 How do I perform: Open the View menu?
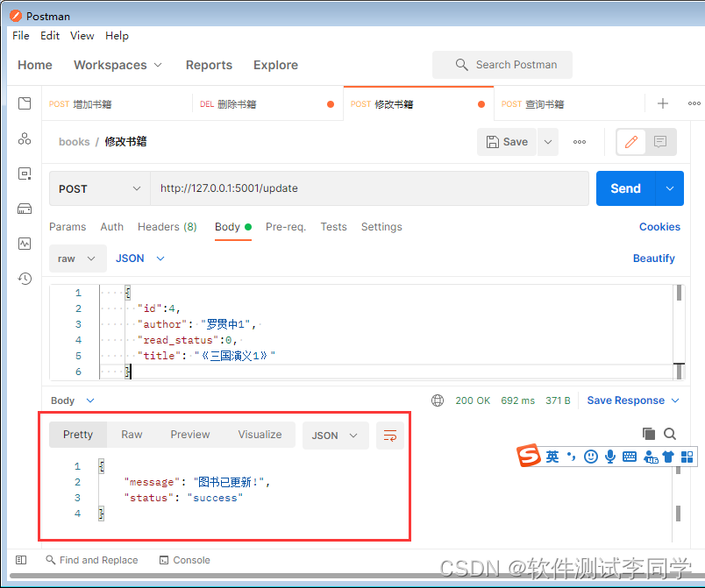pyautogui.click(x=82, y=35)
